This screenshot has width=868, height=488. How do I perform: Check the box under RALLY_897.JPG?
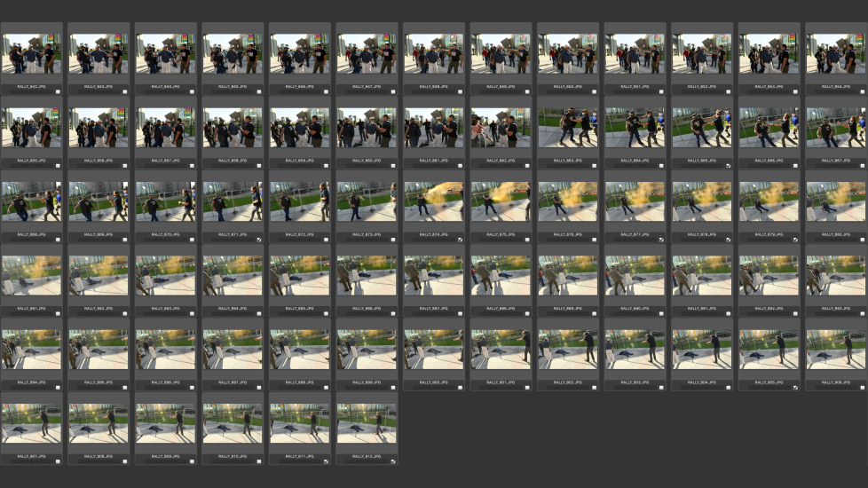pyautogui.click(x=259, y=388)
